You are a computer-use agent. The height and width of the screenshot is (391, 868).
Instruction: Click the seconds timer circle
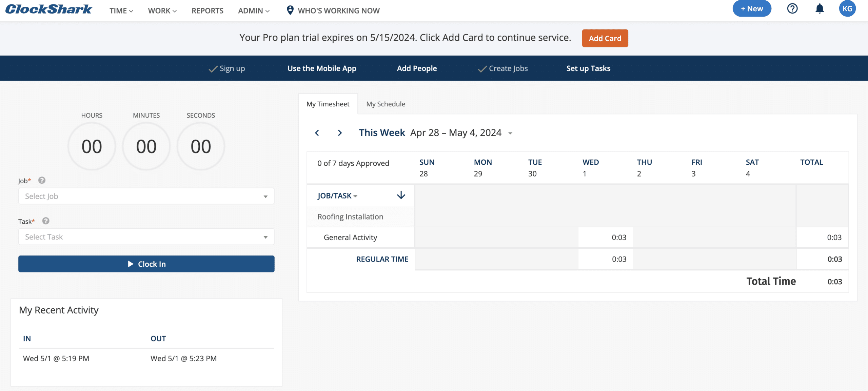pos(201,146)
